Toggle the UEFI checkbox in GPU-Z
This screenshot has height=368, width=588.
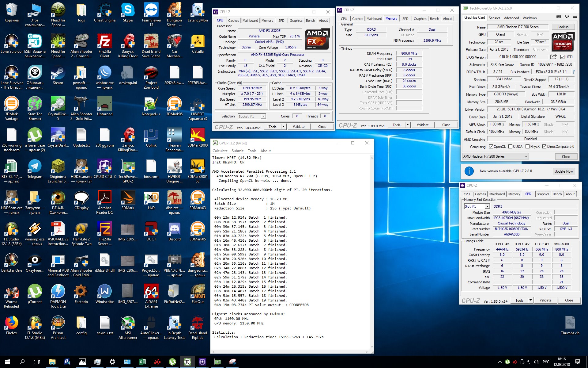point(562,57)
